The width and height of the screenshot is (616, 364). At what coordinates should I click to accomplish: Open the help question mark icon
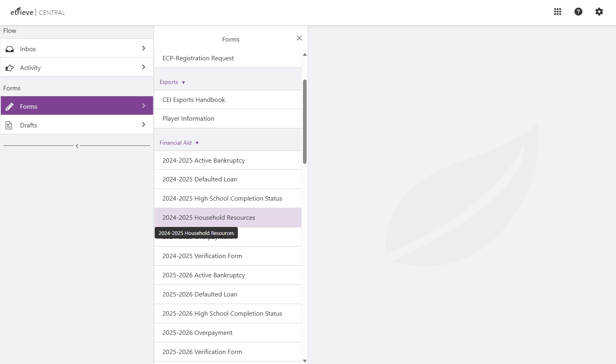(x=578, y=12)
